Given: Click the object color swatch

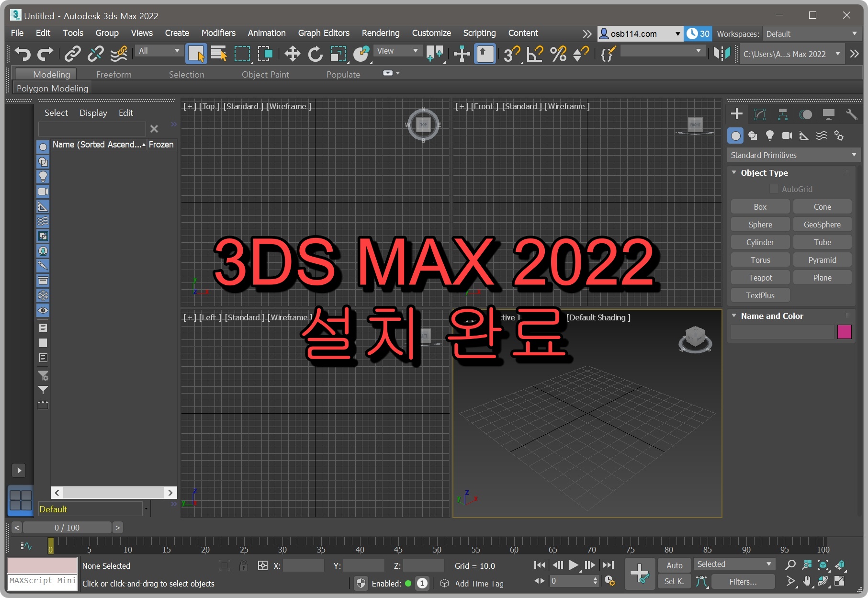Looking at the screenshot, I should pyautogui.click(x=845, y=332).
